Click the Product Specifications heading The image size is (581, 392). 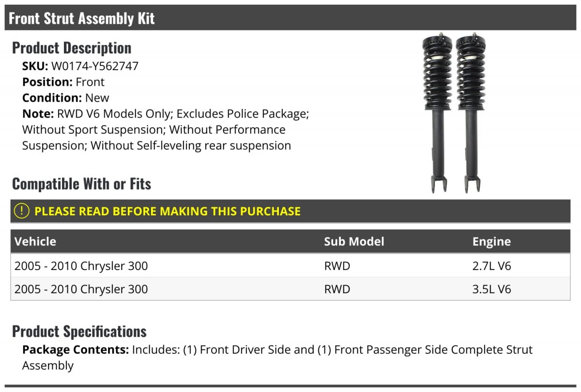[79, 331]
